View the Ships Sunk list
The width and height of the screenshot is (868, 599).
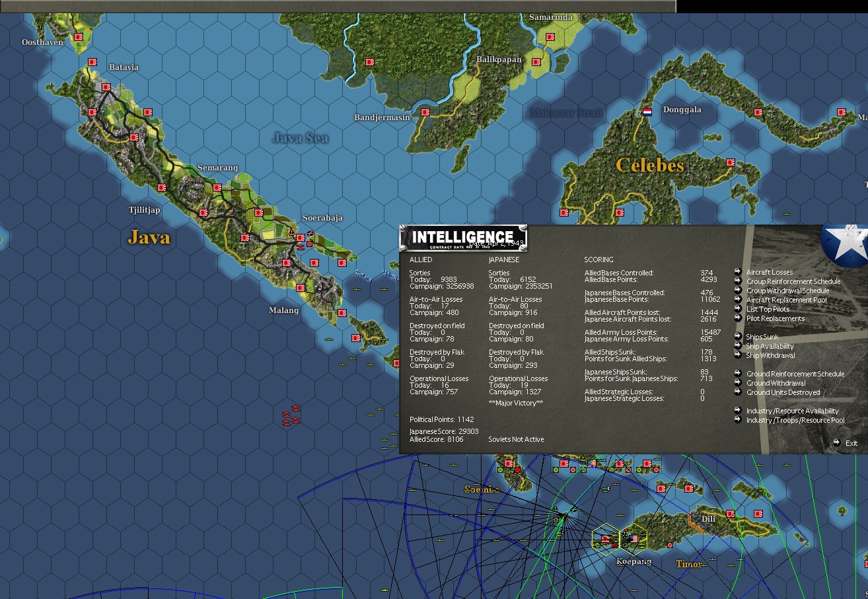click(762, 337)
